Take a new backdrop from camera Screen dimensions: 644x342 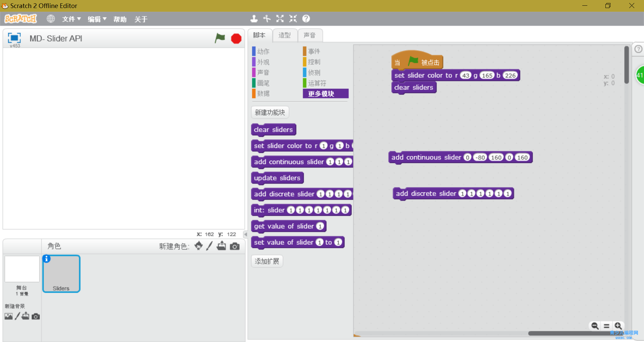[36, 316]
